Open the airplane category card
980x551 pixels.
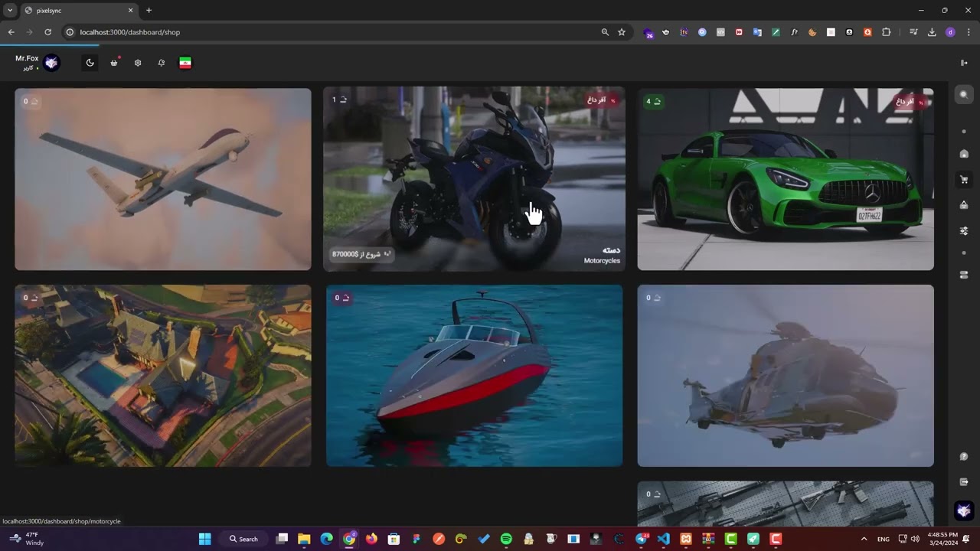(x=163, y=179)
